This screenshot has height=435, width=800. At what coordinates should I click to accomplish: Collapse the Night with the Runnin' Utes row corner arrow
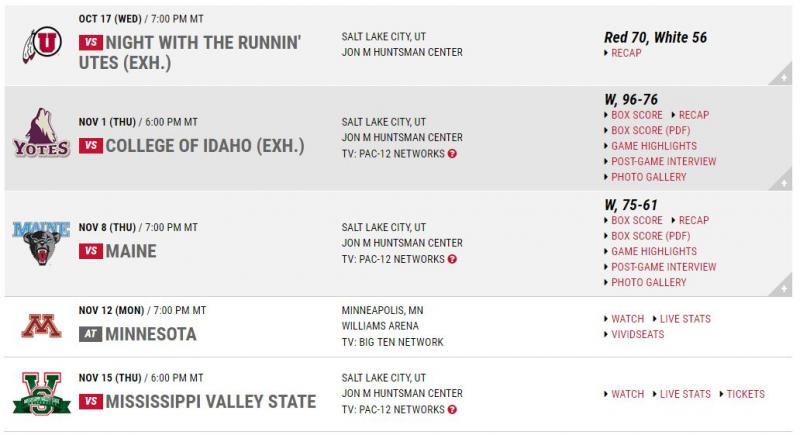(781, 76)
